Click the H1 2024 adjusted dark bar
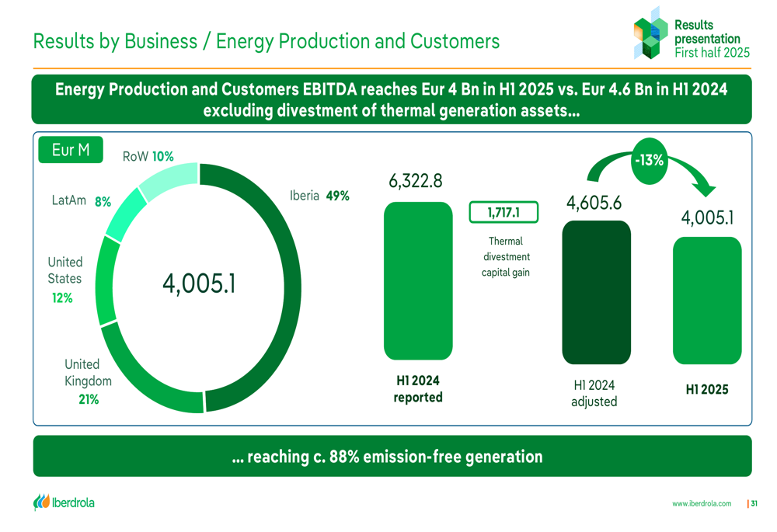Viewport: 777px width, 532px height. (596, 292)
